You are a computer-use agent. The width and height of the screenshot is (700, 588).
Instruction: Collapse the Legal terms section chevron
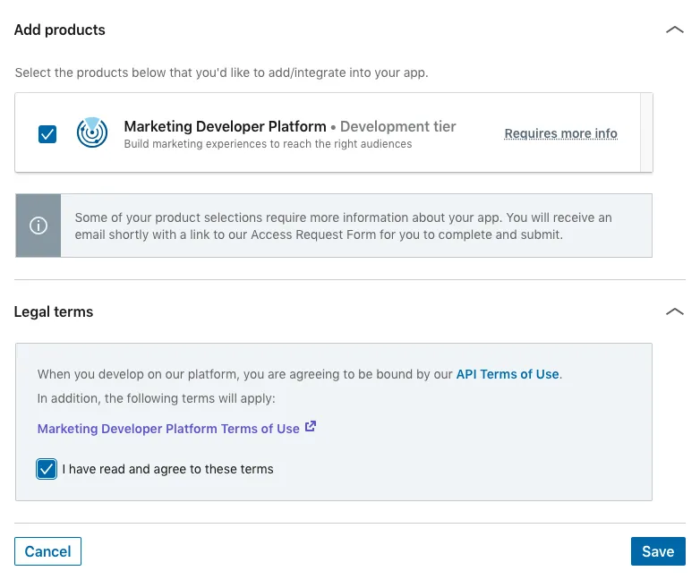(x=675, y=311)
